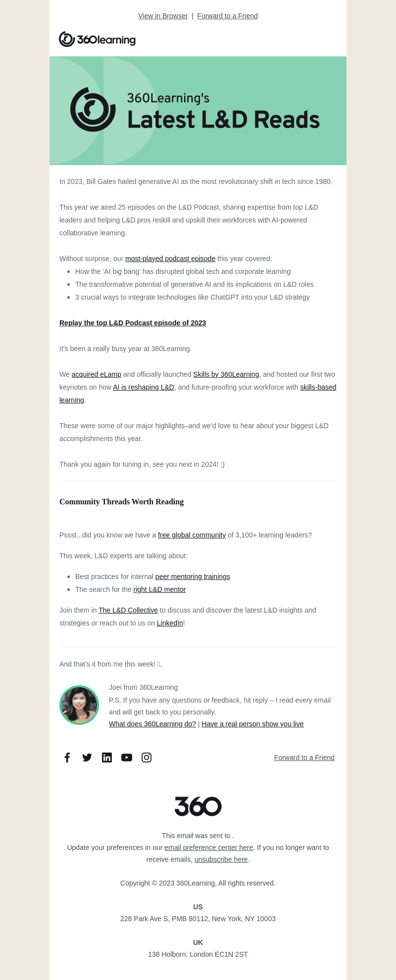The width and height of the screenshot is (396, 980).
Task: Open the Facebook social icon
Action: click(x=67, y=757)
